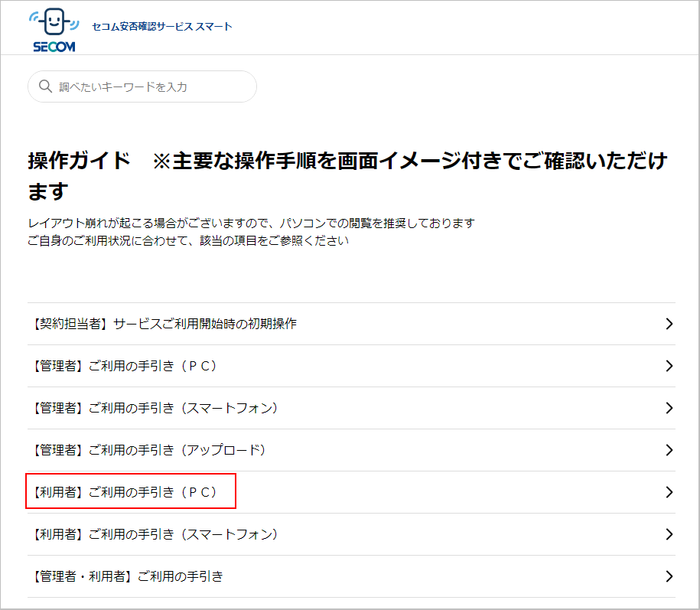700x610 pixels.
Task: Click the レイアウト崩れが起こる場合 notice text
Action: coord(252,223)
